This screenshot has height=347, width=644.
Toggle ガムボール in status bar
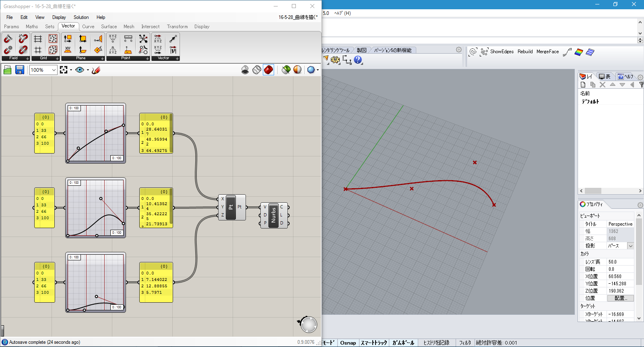point(403,343)
